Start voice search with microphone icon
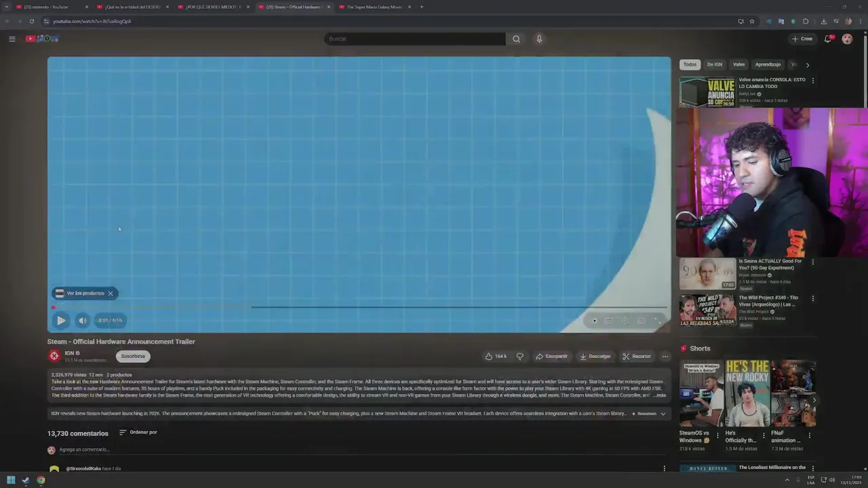The height and width of the screenshot is (488, 868). point(539,39)
